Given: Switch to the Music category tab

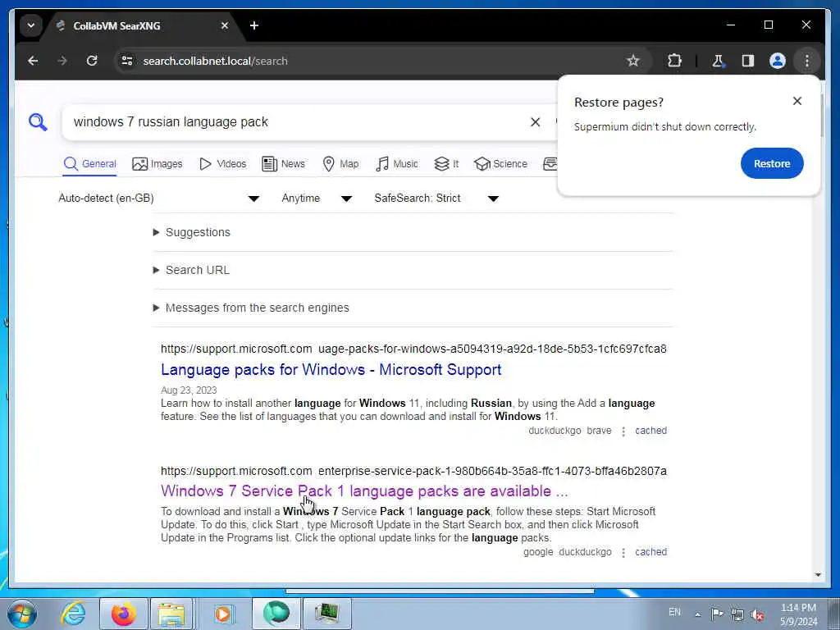Looking at the screenshot, I should 396,164.
